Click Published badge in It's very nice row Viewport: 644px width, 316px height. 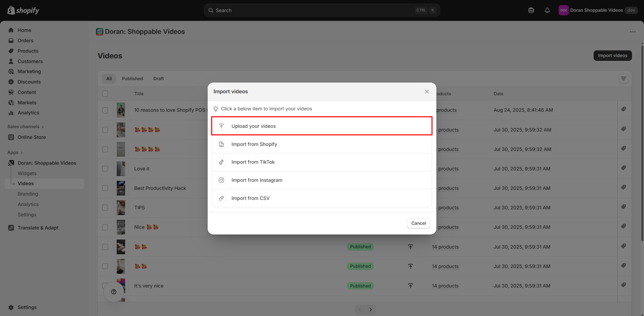(x=360, y=286)
